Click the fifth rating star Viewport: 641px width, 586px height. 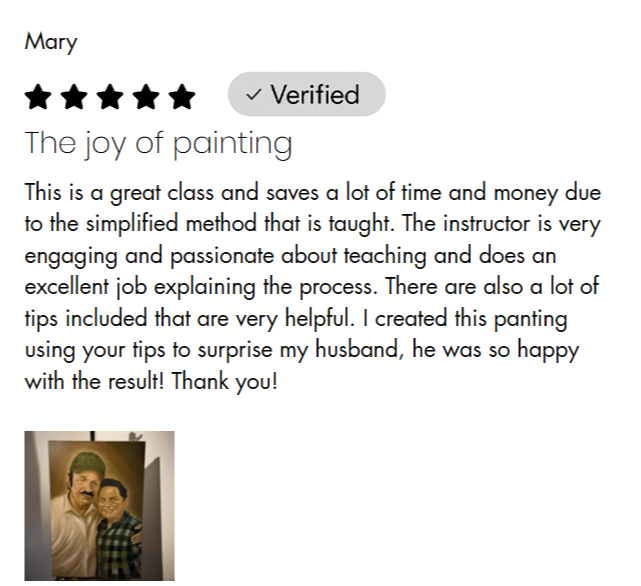pyautogui.click(x=182, y=97)
